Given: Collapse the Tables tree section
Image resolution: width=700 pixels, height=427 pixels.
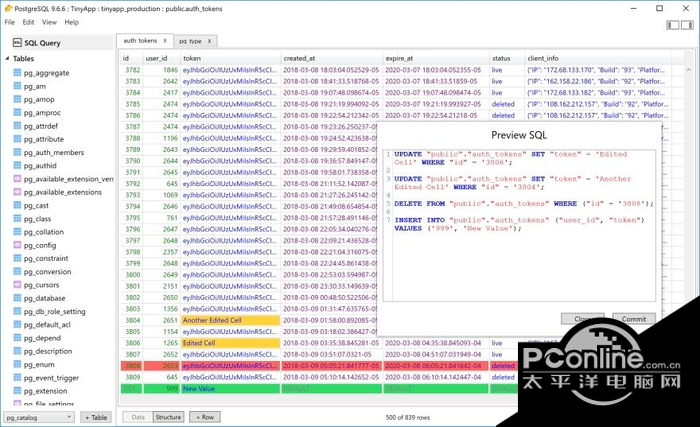Looking at the screenshot, I should point(7,59).
